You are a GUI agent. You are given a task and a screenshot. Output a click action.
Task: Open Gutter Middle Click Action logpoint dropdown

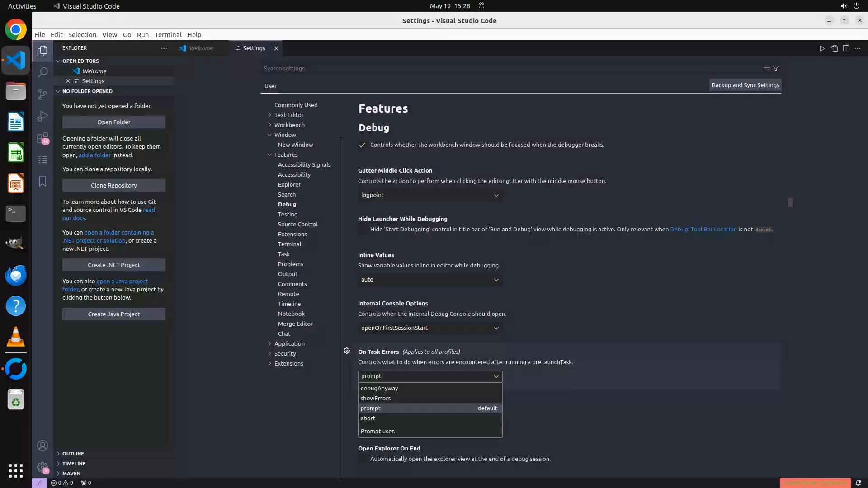429,195
